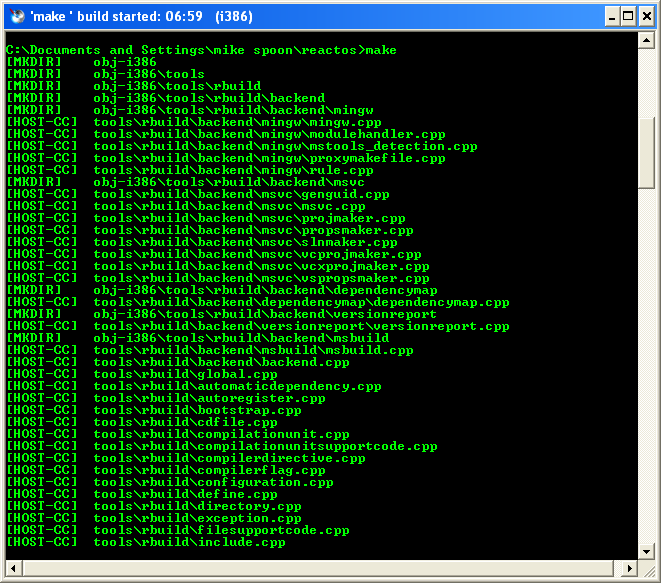Click the line with automaticdependency.cpp

tap(194, 387)
